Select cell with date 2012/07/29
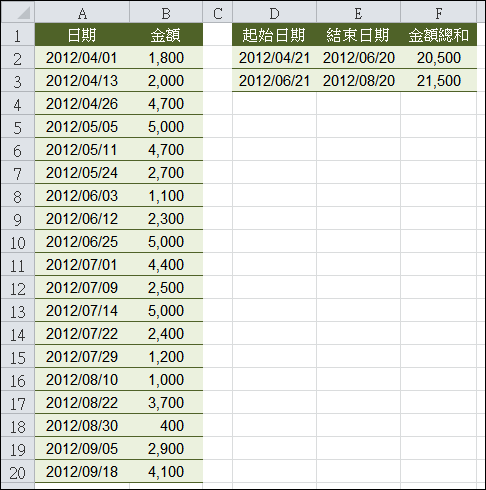The image size is (486, 490). pos(82,357)
